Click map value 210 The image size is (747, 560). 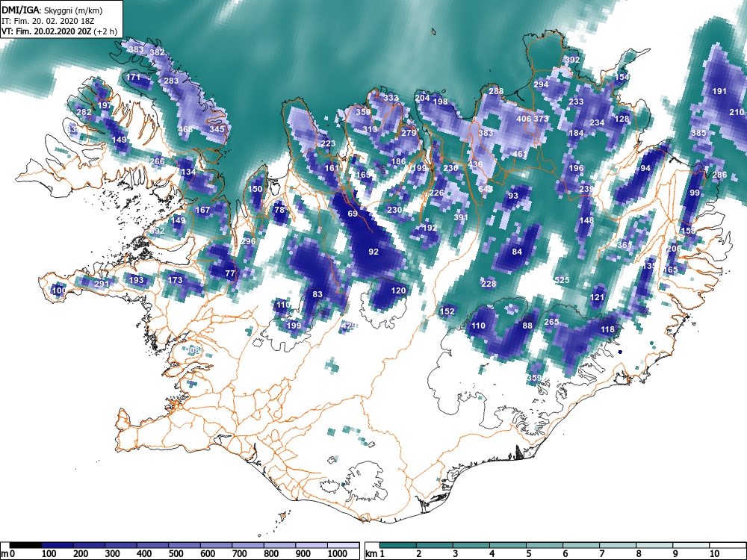click(737, 112)
